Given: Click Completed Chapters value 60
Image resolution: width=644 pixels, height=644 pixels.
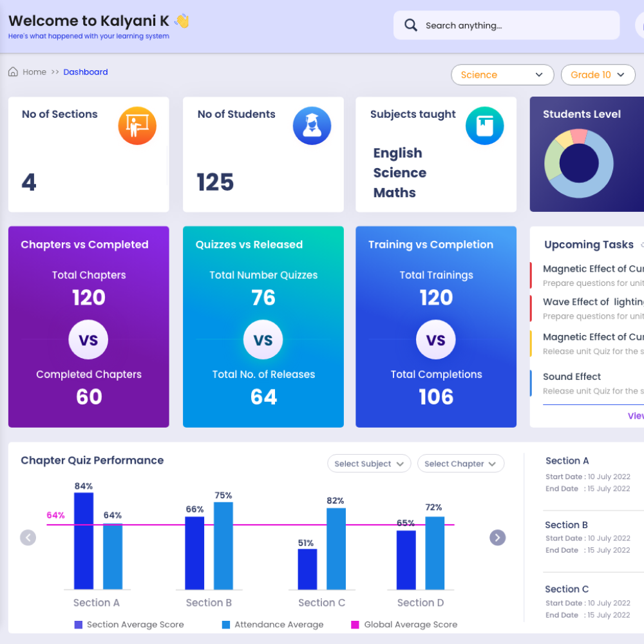Looking at the screenshot, I should [89, 397].
